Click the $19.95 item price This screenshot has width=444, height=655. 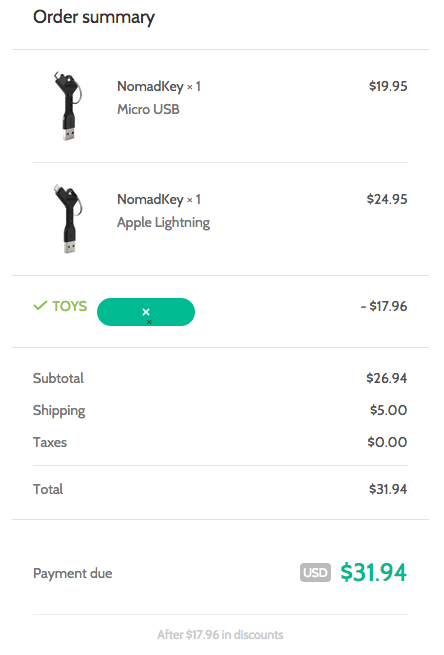pyautogui.click(x=388, y=86)
